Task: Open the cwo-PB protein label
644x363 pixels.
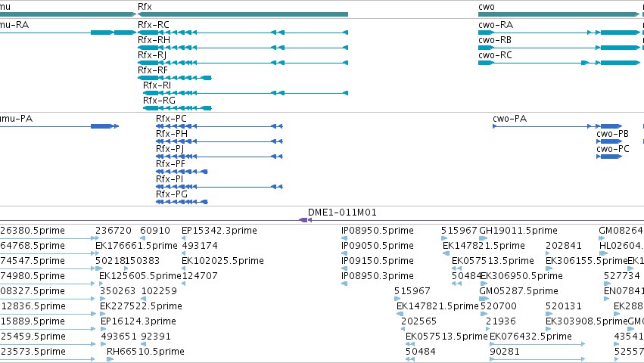Action: coord(612,134)
